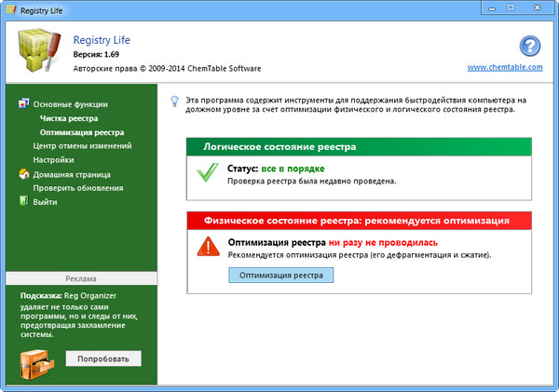Click the blue Help question mark icon
This screenshot has height=392, width=559.
point(529,47)
